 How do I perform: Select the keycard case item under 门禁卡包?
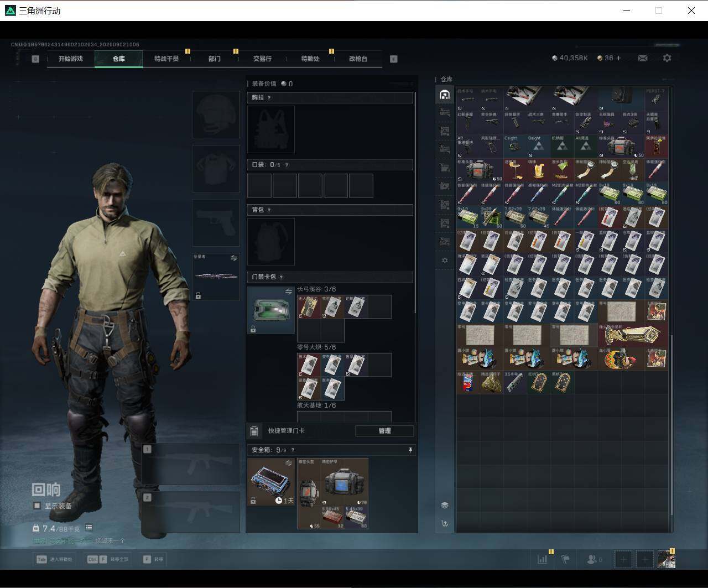[271, 310]
